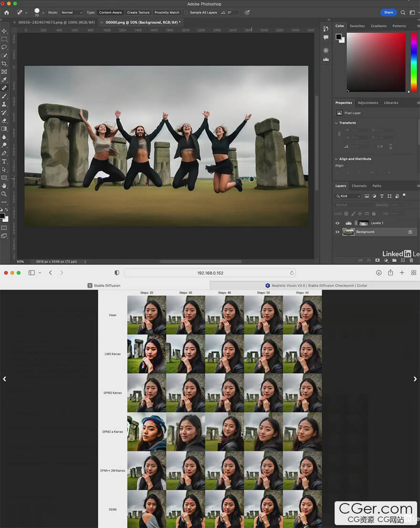Pick a color from the hue slider

click(x=414, y=62)
